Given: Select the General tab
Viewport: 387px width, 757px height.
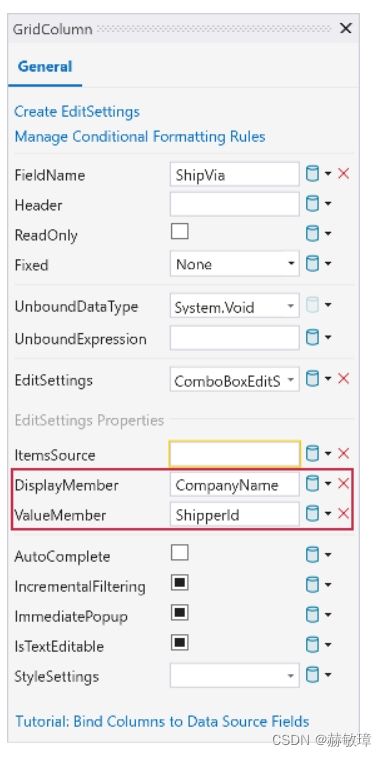Looking at the screenshot, I should (x=45, y=67).
